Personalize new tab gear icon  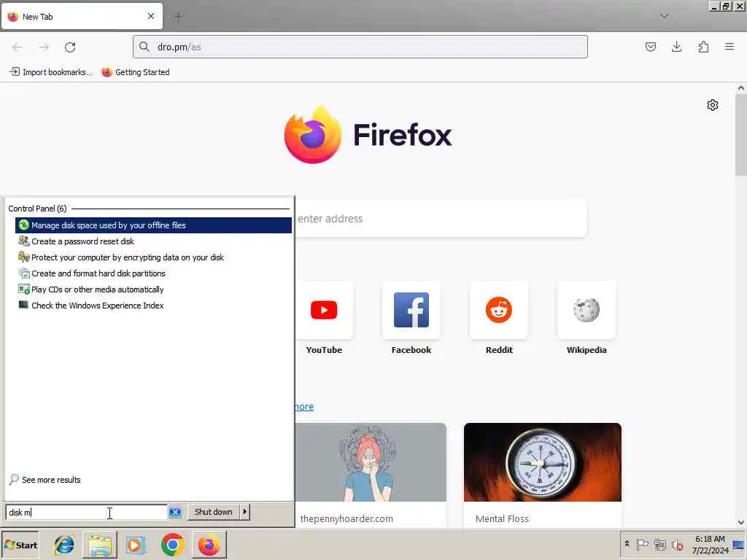[x=712, y=105]
